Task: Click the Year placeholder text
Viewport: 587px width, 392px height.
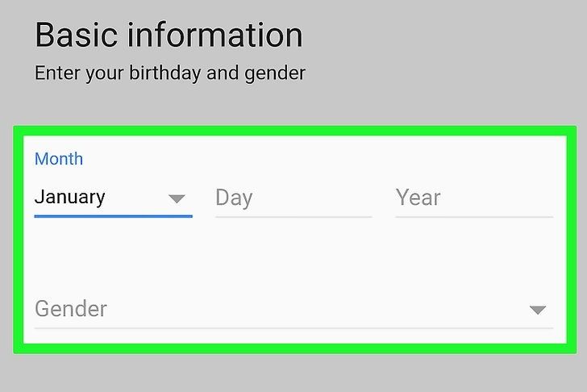Action: pyautogui.click(x=418, y=198)
